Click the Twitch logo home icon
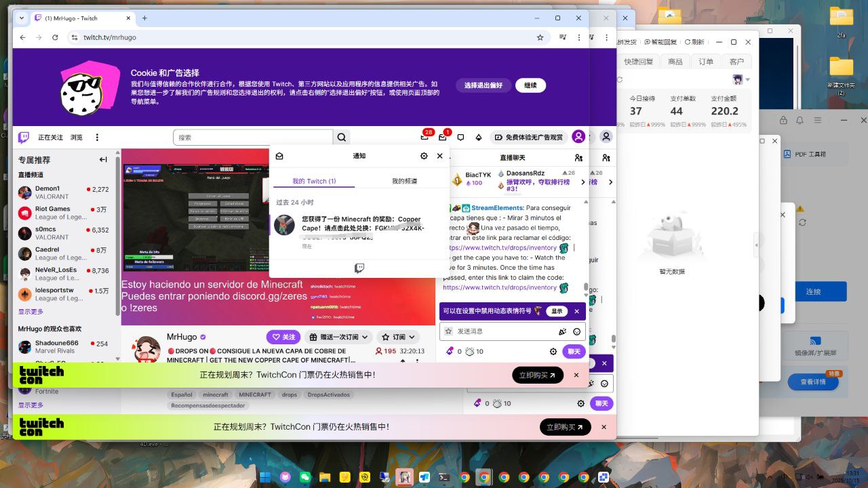 (24, 137)
